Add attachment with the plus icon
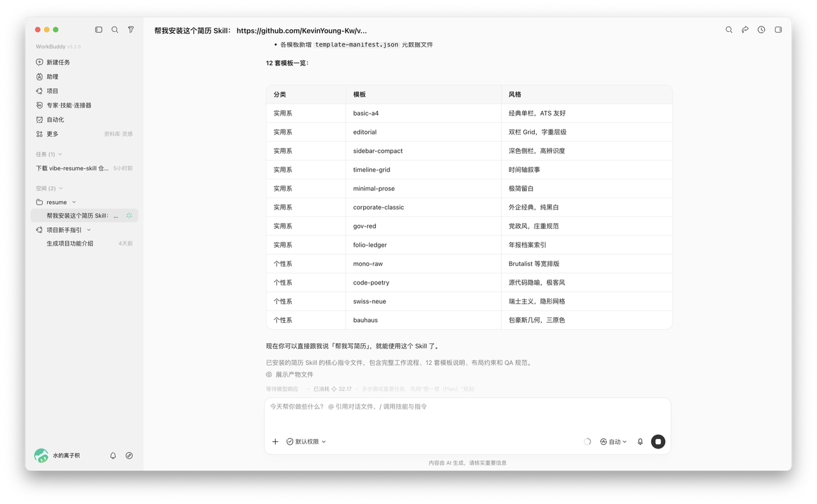 click(275, 441)
